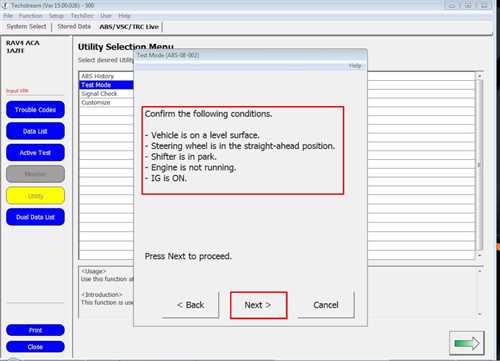Open the User menu
500x361 pixels.
click(106, 16)
